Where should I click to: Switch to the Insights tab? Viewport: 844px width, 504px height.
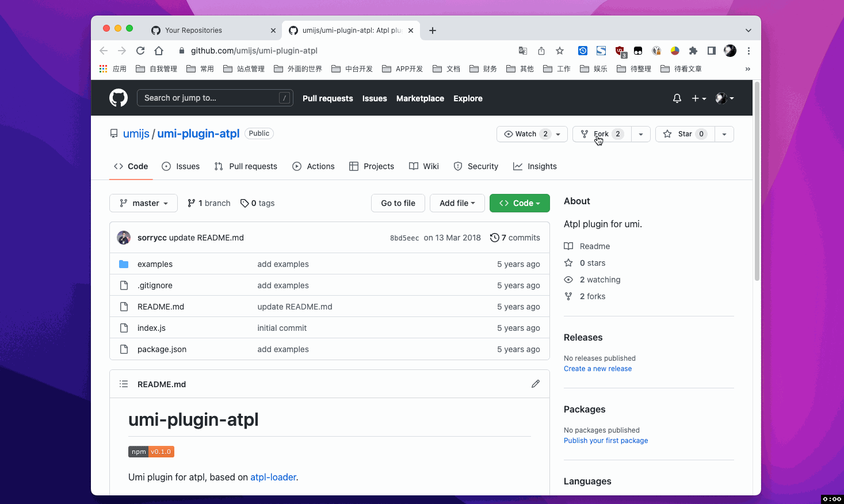coord(535,166)
